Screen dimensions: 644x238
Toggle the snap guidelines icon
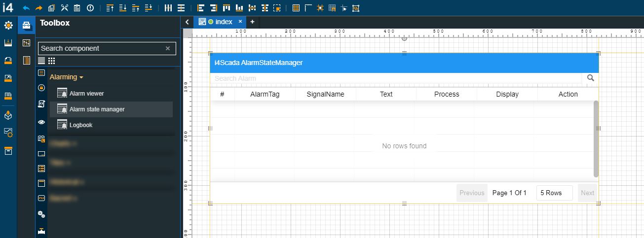[320, 8]
